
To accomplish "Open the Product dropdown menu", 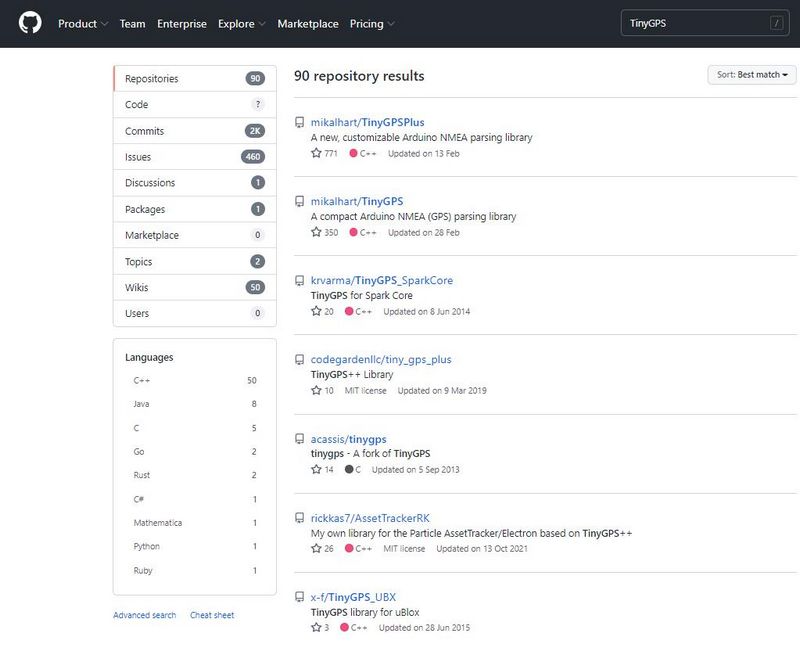I will (x=83, y=24).
